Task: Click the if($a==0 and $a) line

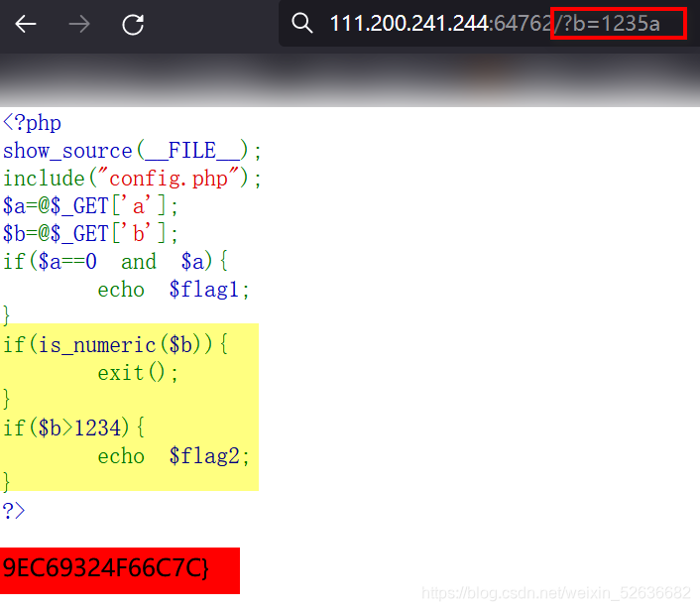Action: (115, 261)
